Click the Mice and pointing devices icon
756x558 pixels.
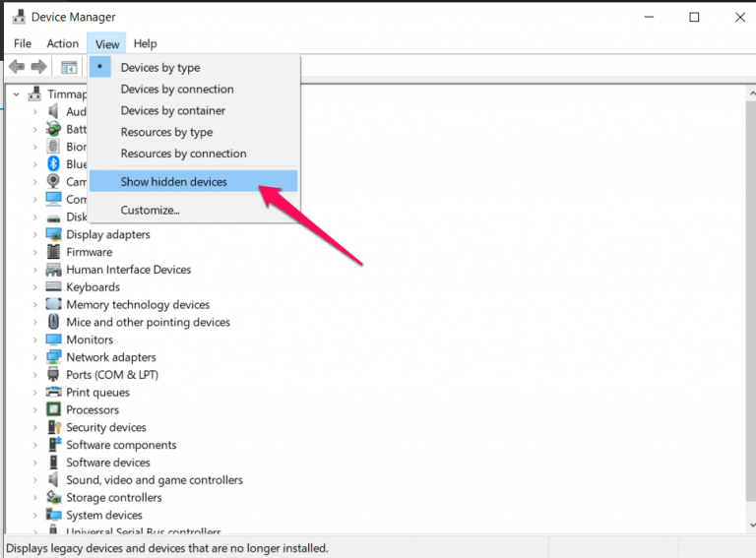point(53,322)
